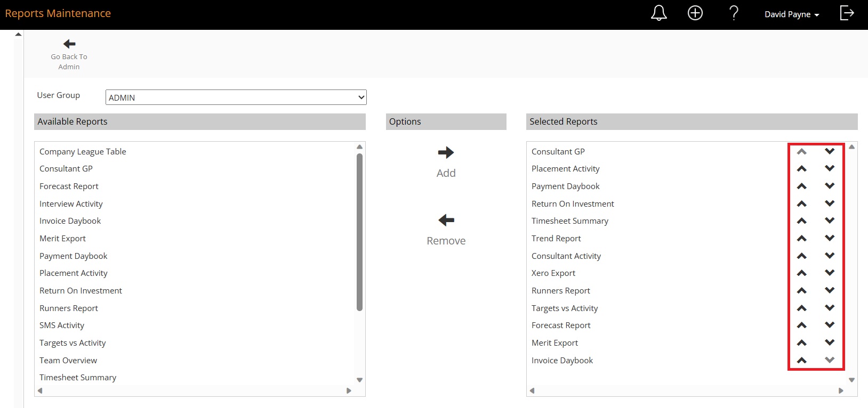Move Targets vs Activity up in Selected Reports
Viewport: 868px width, 408px height.
pyautogui.click(x=801, y=308)
